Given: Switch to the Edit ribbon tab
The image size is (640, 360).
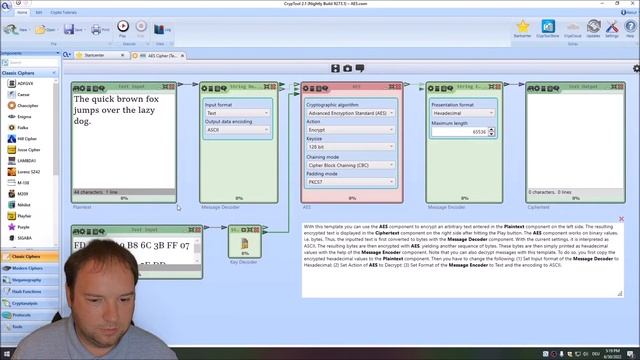Looking at the screenshot, I should (x=39, y=13).
